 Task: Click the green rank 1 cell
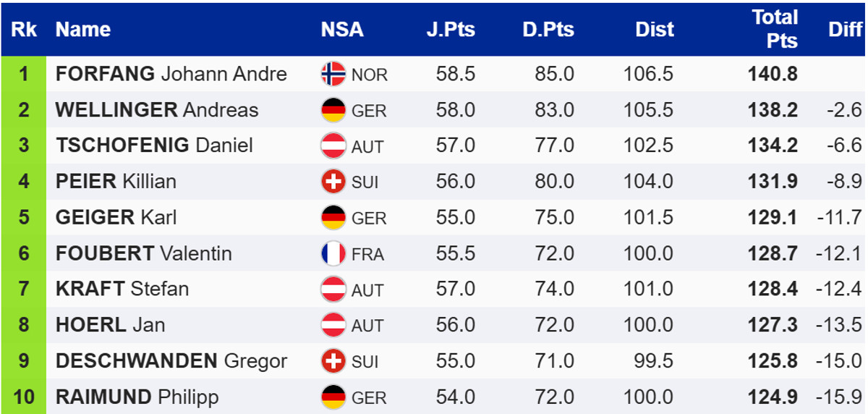click(x=24, y=74)
